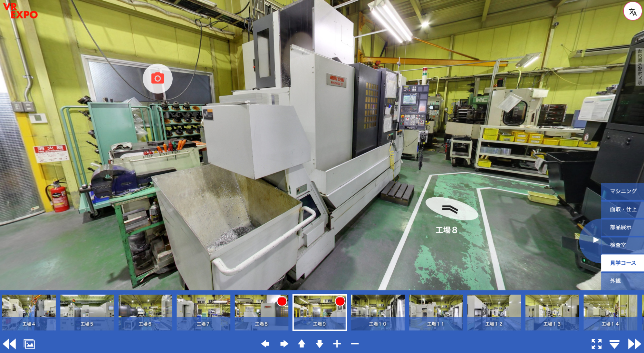
Task: Select 検査室 menu item
Action: point(618,245)
